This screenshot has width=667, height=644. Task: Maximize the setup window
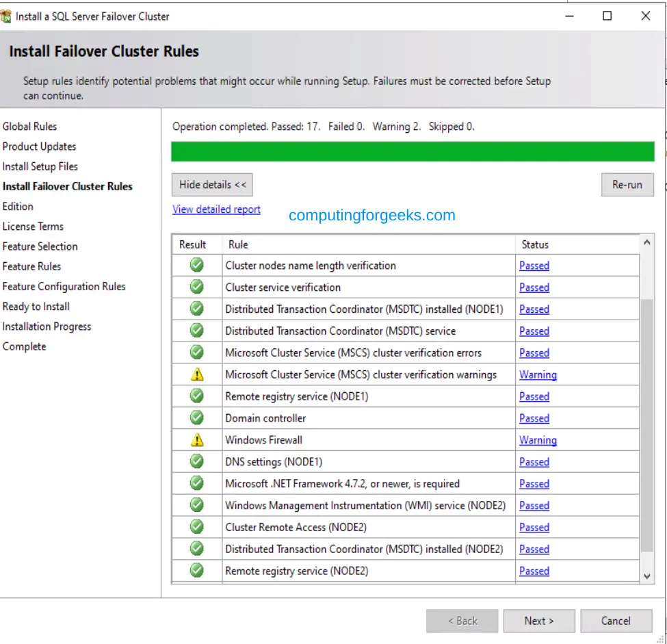(607, 16)
